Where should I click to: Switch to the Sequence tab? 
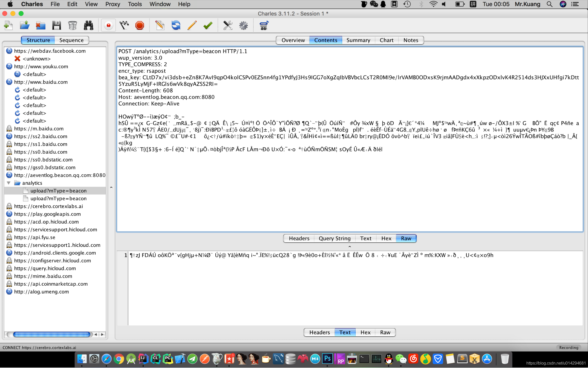point(71,40)
